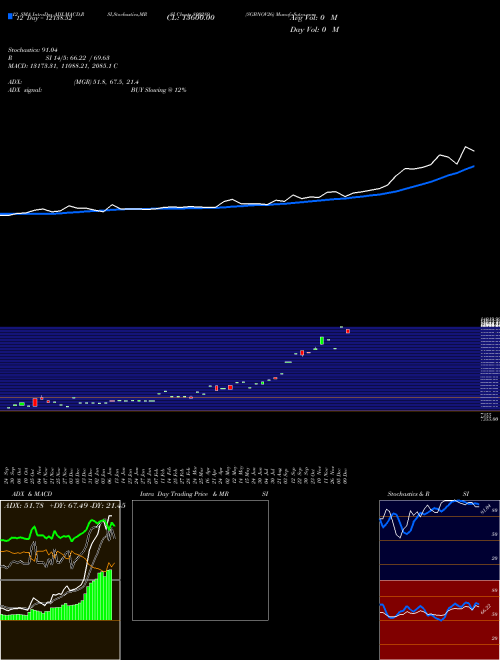The image size is (500, 660).
Task: Click the tall green candlestick in the price band
Action: [x=322, y=341]
